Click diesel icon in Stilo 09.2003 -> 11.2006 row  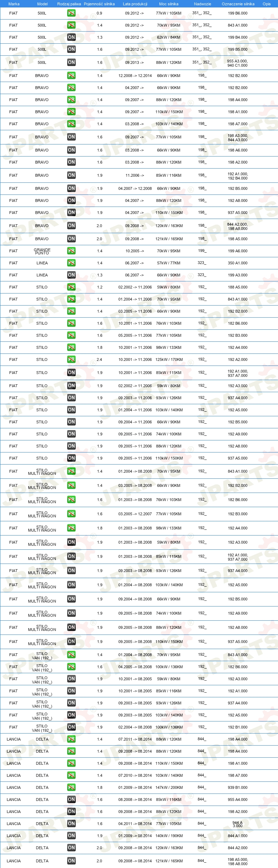(71, 398)
